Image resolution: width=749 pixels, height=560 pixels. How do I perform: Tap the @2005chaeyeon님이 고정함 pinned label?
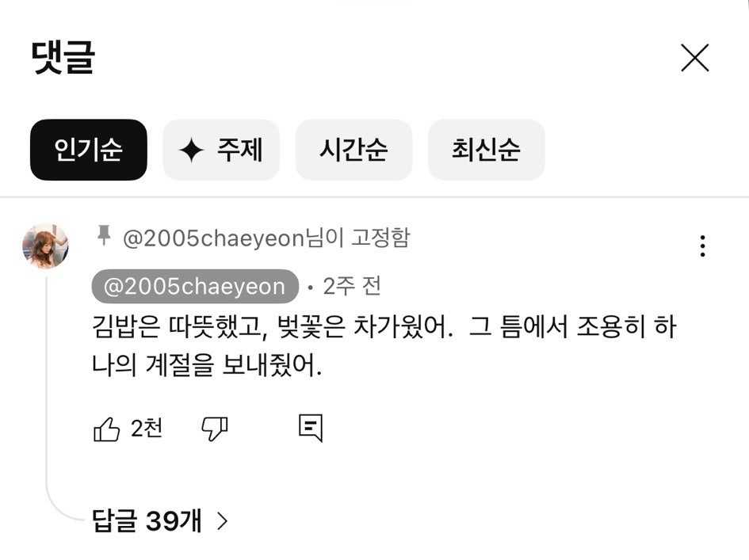(266, 238)
